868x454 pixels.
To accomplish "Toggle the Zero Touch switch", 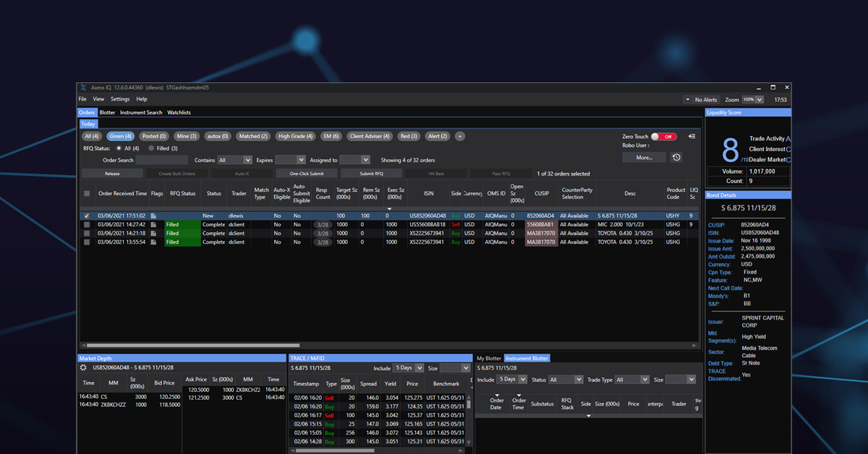I will click(664, 136).
